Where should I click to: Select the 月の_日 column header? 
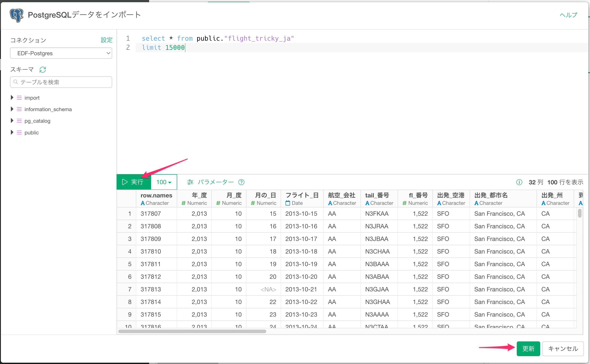pos(263,199)
